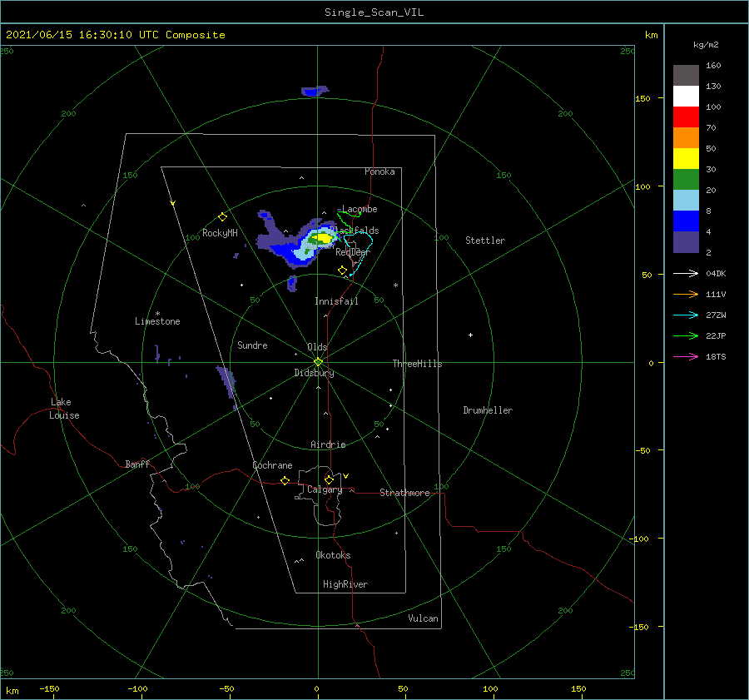Click the Lacombe city label

[360, 209]
